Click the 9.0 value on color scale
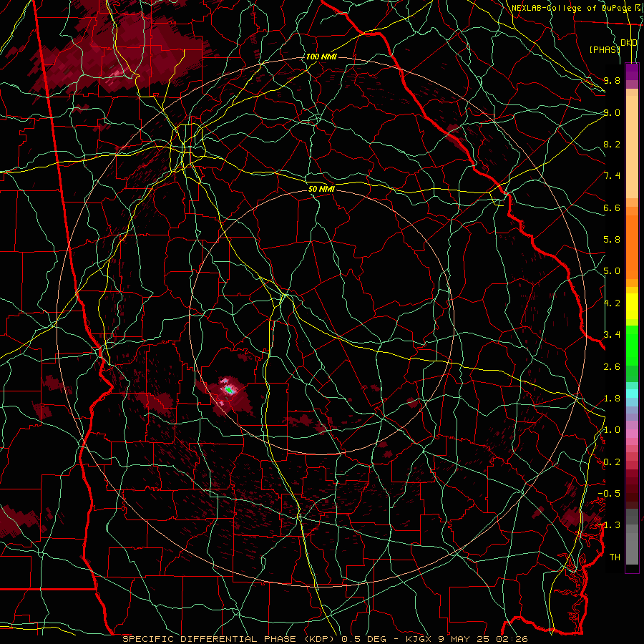The width and height of the screenshot is (644, 644). 612,112
